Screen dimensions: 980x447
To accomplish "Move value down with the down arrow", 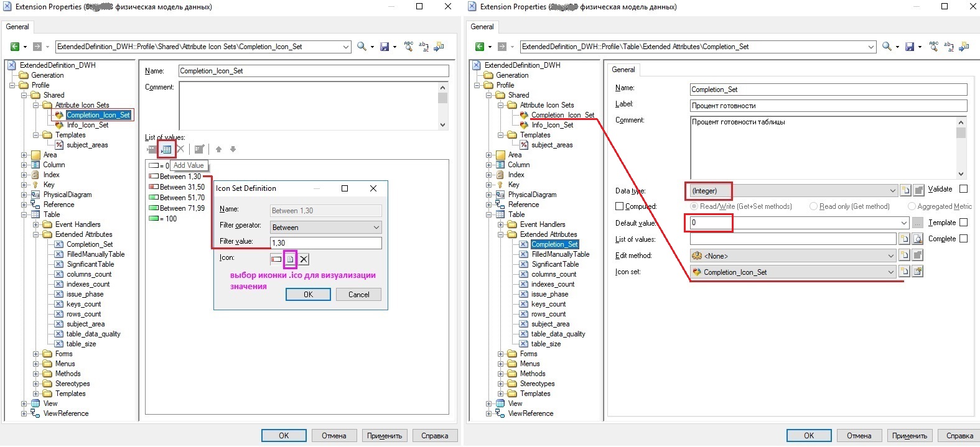I will (x=233, y=149).
